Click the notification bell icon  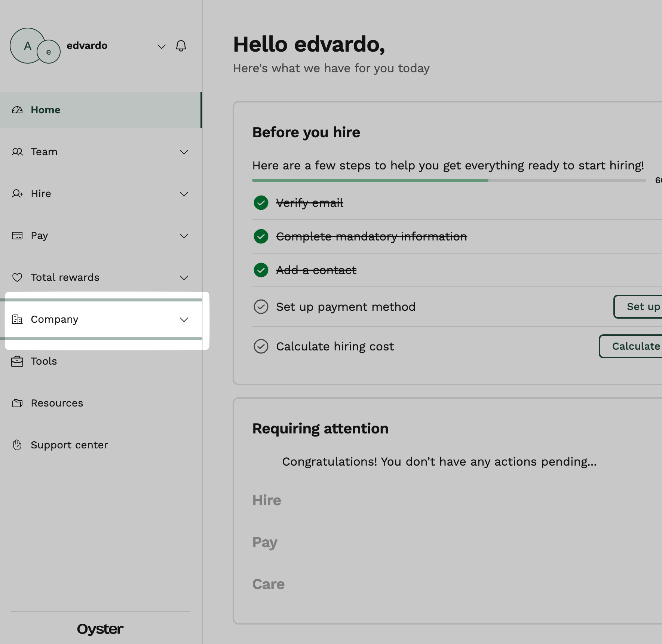point(181,46)
